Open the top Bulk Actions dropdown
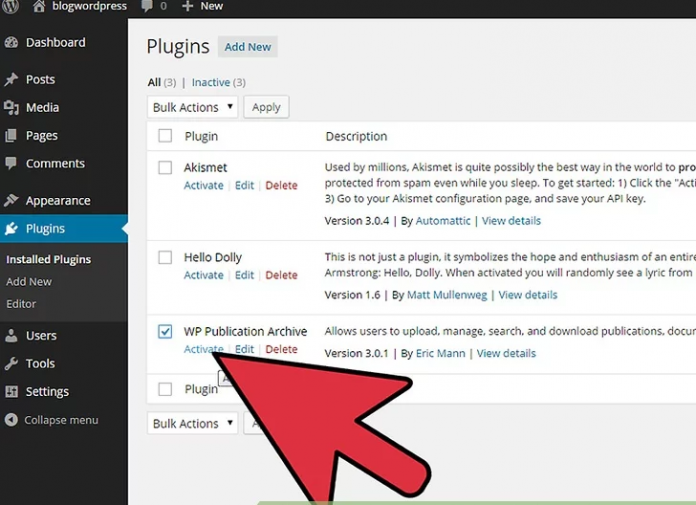This screenshot has height=505, width=696. 193,107
